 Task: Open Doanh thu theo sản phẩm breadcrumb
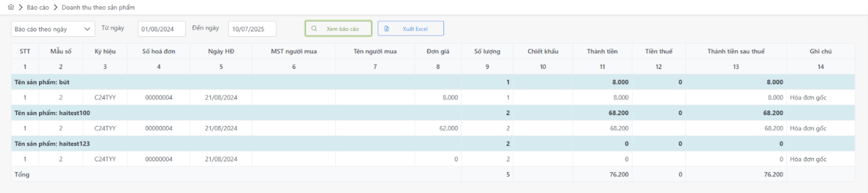[98, 7]
